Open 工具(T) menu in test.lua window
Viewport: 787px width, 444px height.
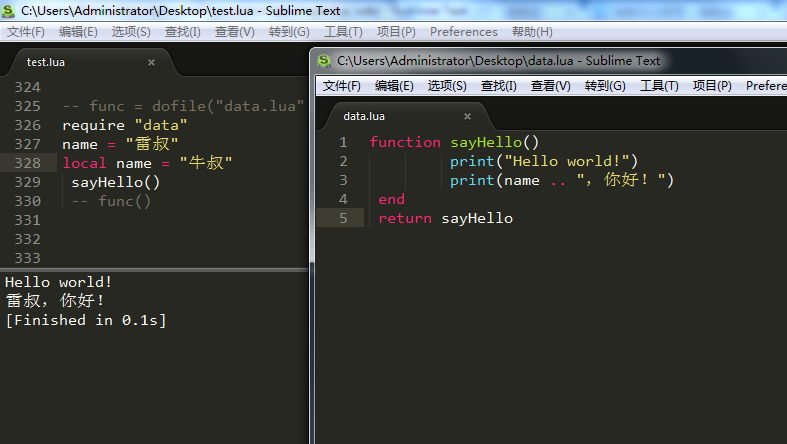(x=343, y=32)
